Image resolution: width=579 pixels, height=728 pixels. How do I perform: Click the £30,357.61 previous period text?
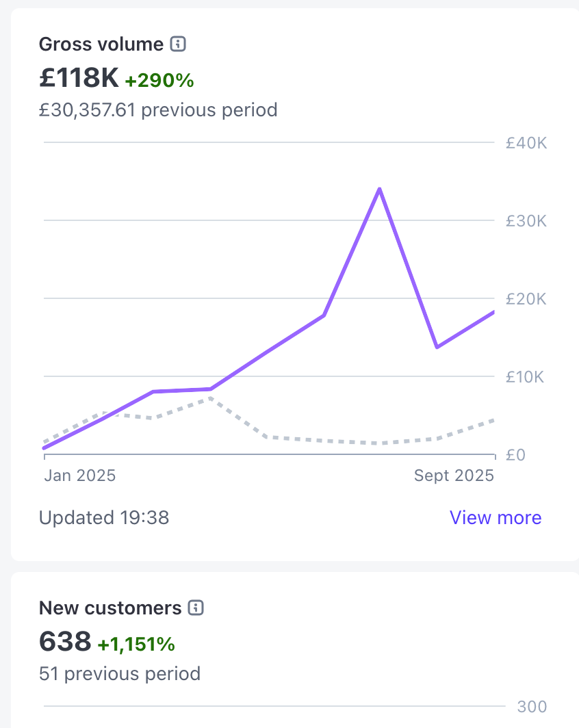point(158,109)
